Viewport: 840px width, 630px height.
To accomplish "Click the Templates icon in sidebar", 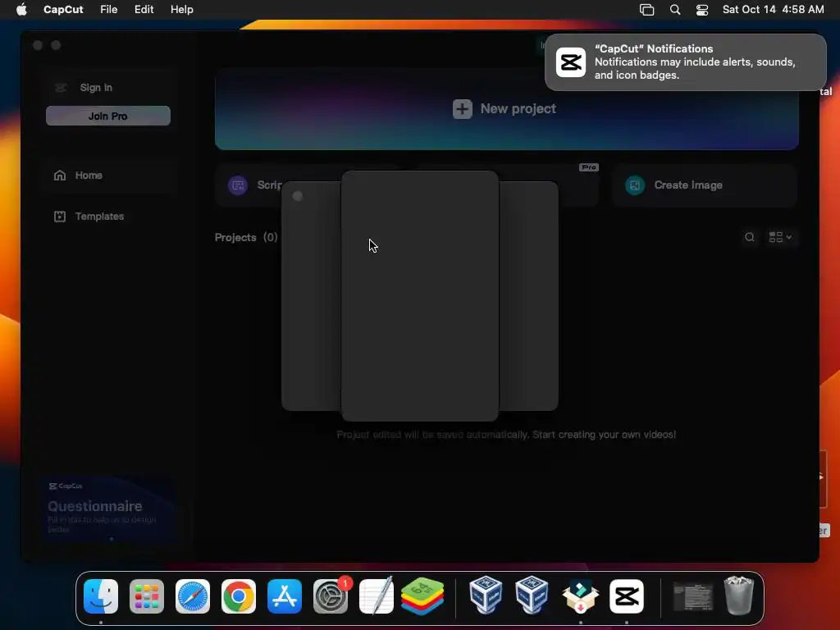I will coord(60,217).
